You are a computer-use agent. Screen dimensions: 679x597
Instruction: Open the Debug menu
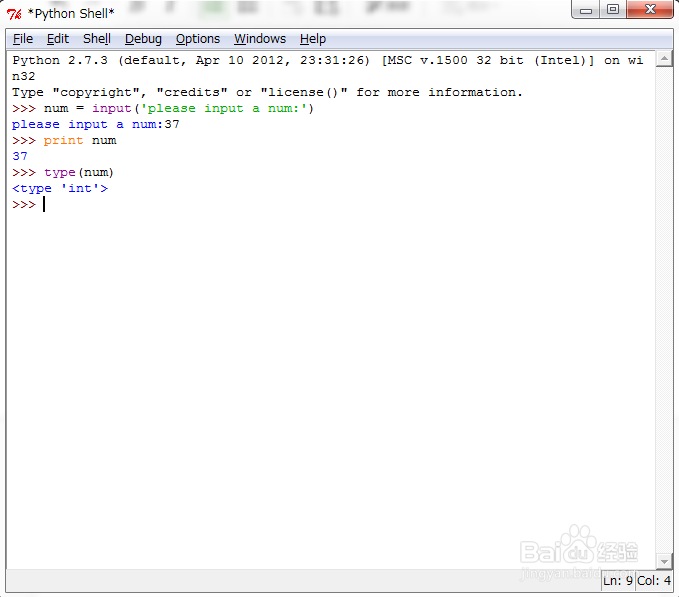tap(143, 39)
